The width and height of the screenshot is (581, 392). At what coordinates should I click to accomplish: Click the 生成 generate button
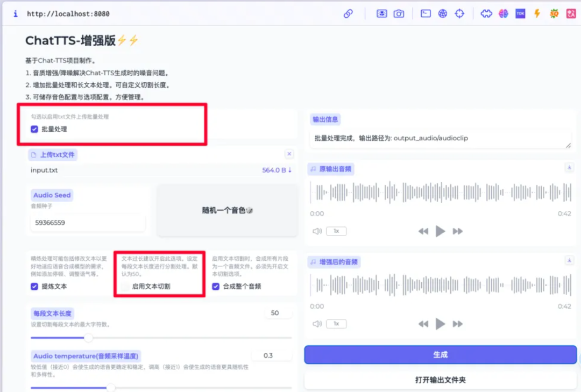point(440,354)
